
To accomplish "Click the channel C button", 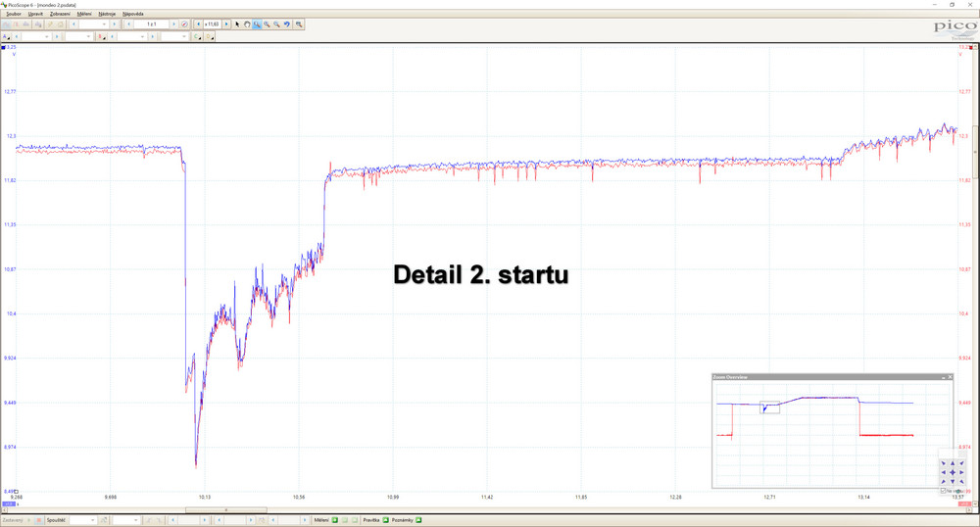I will point(196,36).
